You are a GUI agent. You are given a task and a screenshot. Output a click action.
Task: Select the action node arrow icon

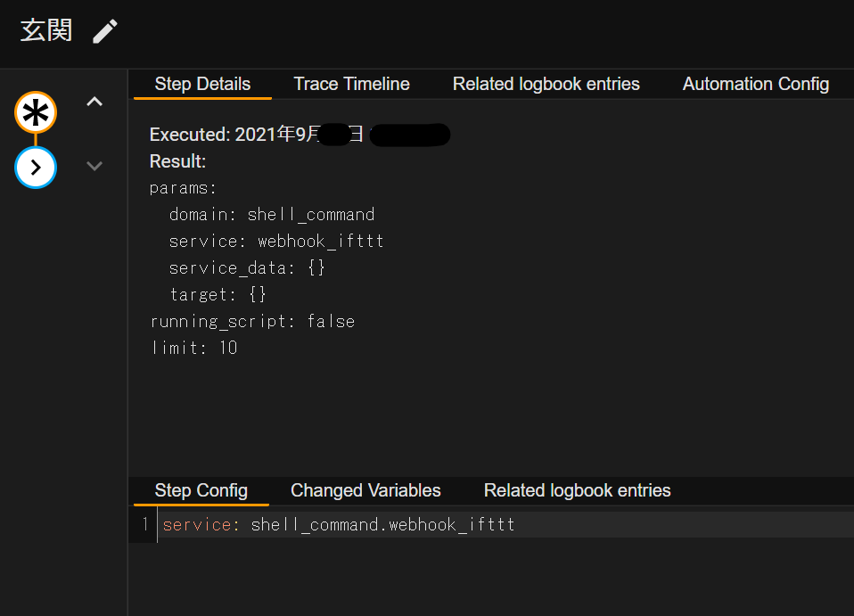pos(36,168)
